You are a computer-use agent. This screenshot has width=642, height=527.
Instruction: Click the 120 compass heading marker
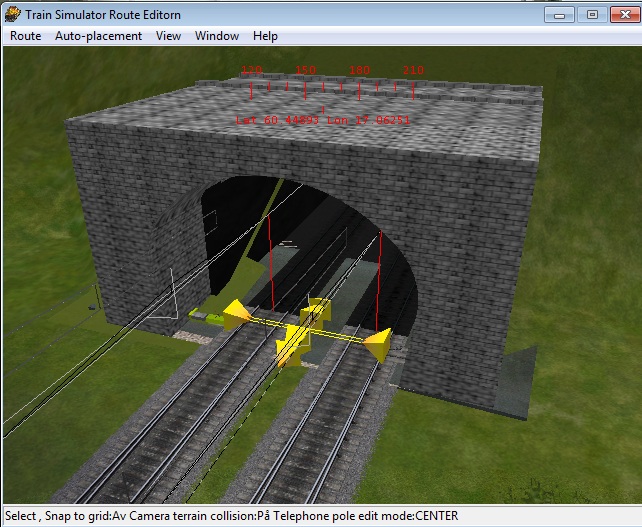(251, 70)
